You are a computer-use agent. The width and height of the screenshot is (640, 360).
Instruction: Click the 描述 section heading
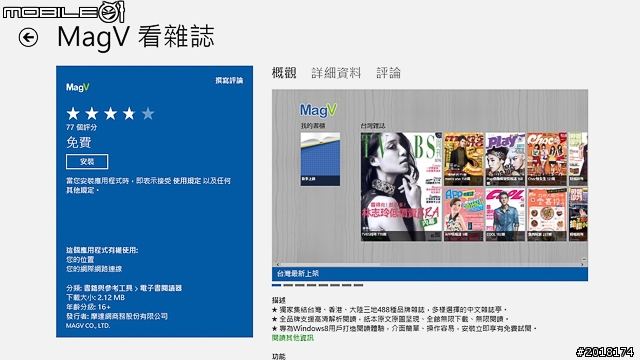click(279, 300)
